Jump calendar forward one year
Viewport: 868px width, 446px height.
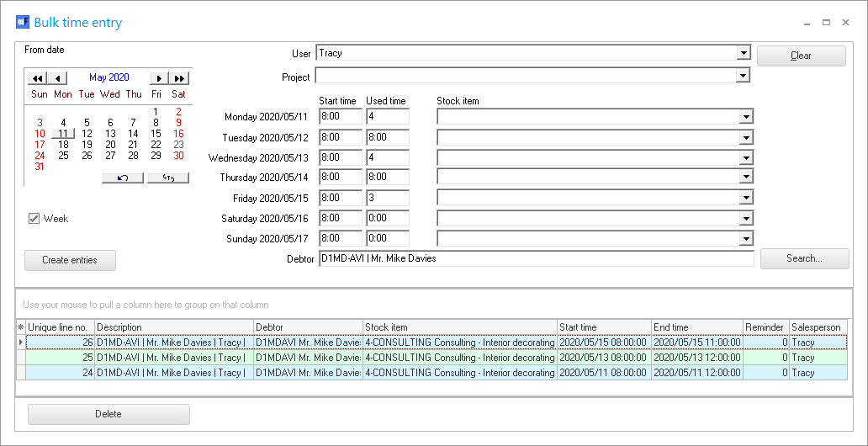coord(179,78)
